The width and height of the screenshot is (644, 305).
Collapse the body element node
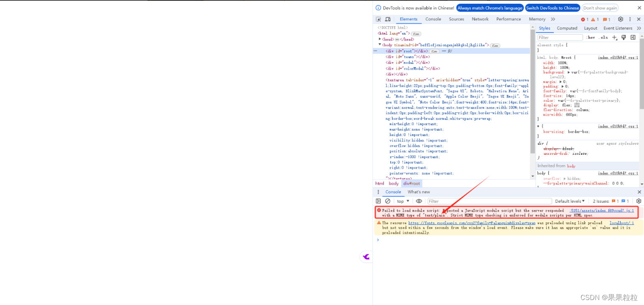point(380,45)
